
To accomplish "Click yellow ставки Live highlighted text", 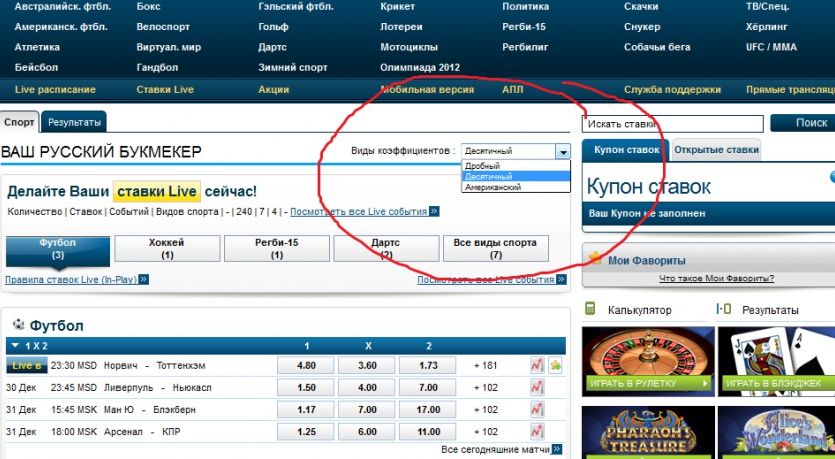I will point(157,191).
